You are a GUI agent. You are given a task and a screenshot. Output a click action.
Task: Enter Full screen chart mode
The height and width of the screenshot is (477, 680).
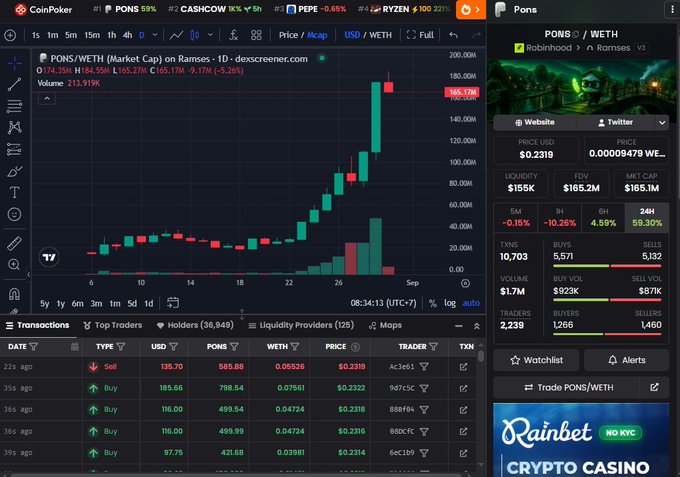click(x=420, y=35)
